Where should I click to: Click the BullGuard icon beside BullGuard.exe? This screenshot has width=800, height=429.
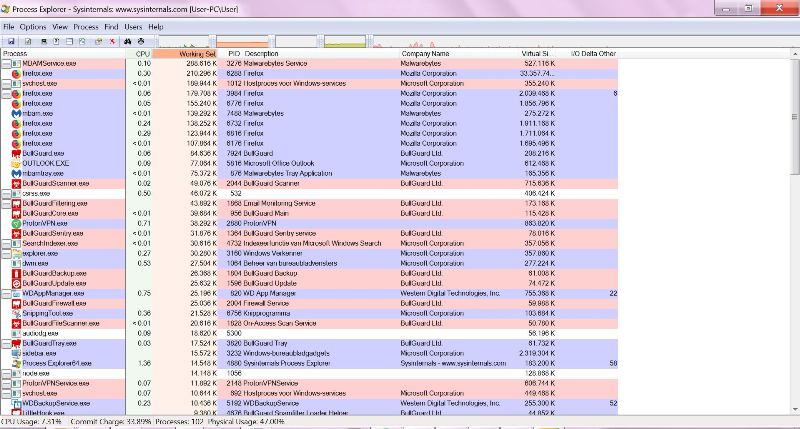tap(16, 154)
